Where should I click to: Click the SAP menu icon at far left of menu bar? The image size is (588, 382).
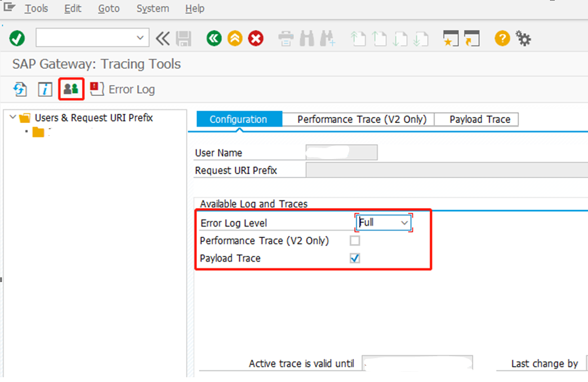click(x=10, y=7)
